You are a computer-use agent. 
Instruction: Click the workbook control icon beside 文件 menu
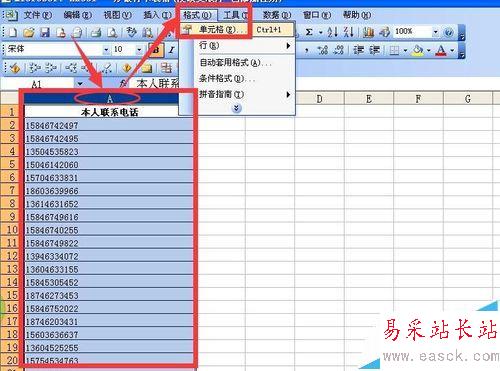pos(11,15)
